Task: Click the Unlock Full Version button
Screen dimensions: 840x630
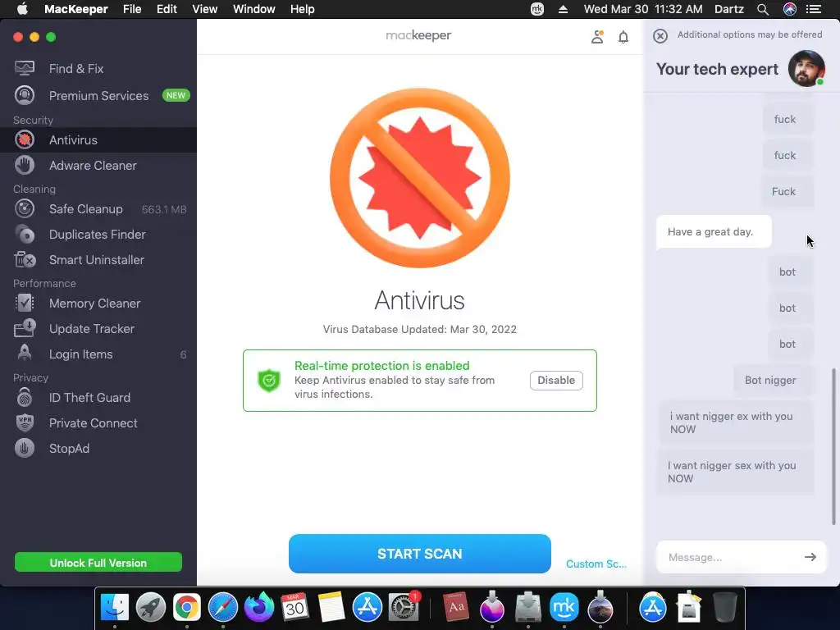Action: pos(98,563)
